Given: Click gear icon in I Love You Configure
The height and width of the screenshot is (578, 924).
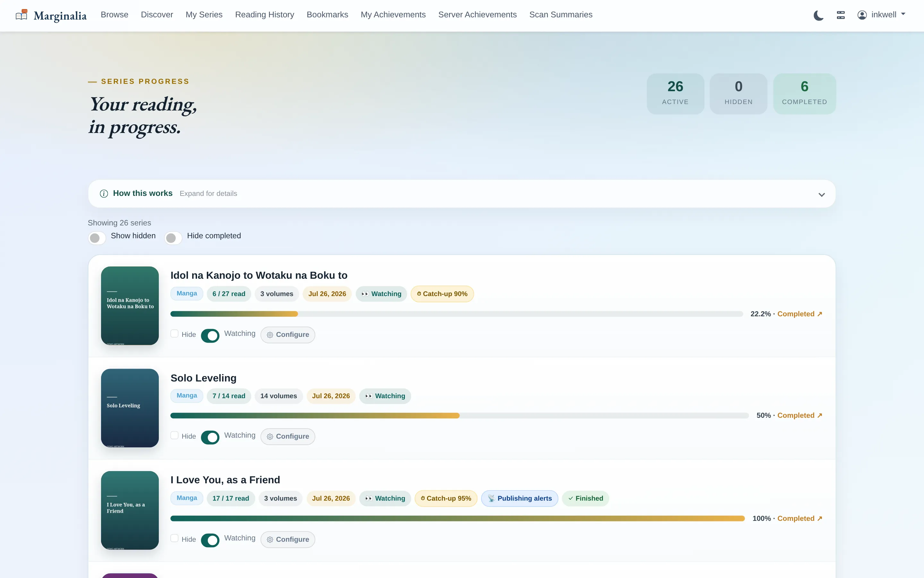Looking at the screenshot, I should (x=270, y=539).
